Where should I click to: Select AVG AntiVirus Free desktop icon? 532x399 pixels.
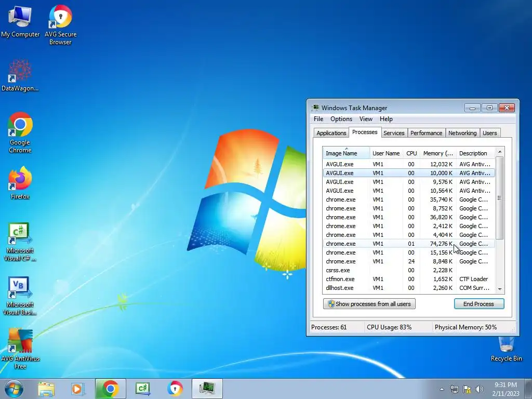[20, 349]
